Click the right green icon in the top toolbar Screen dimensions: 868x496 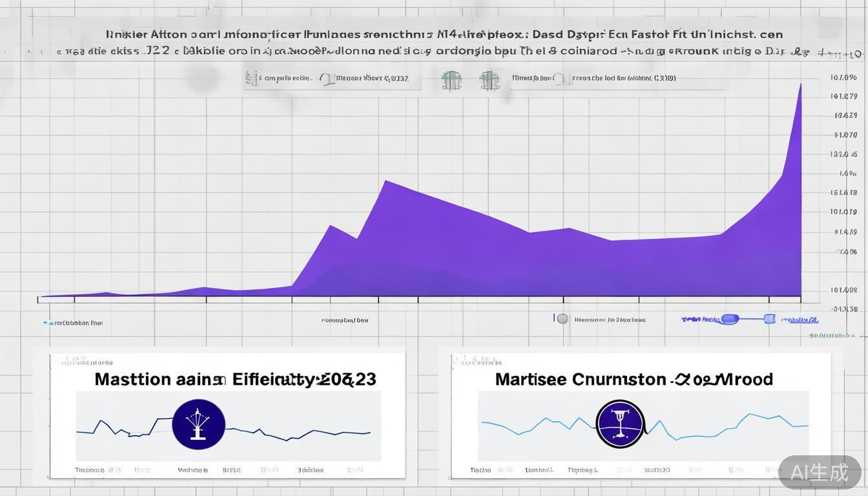pos(490,80)
